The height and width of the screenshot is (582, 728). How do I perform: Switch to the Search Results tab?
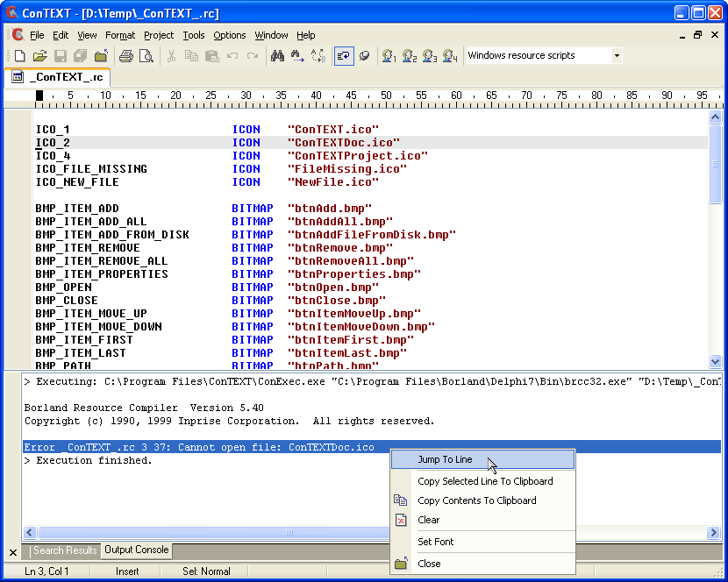coord(65,550)
